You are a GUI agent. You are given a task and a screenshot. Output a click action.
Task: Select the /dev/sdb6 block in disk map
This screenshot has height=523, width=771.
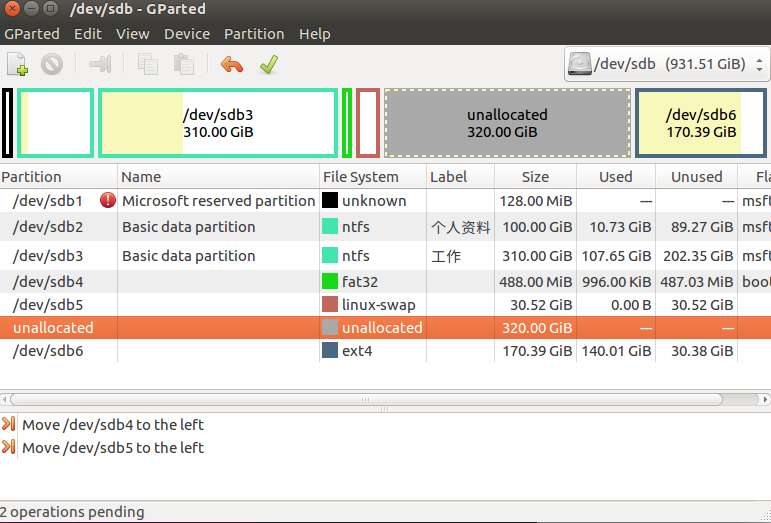coord(701,123)
